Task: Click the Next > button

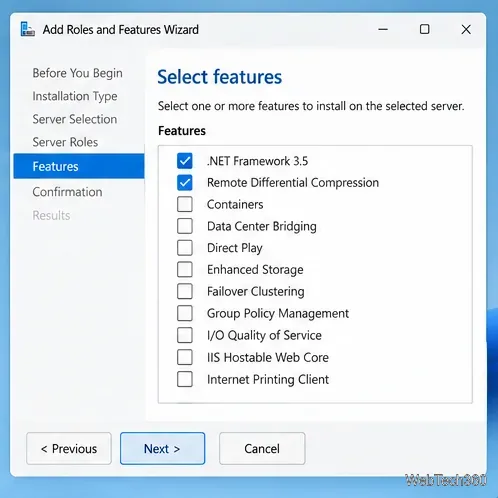Action: pyautogui.click(x=162, y=448)
